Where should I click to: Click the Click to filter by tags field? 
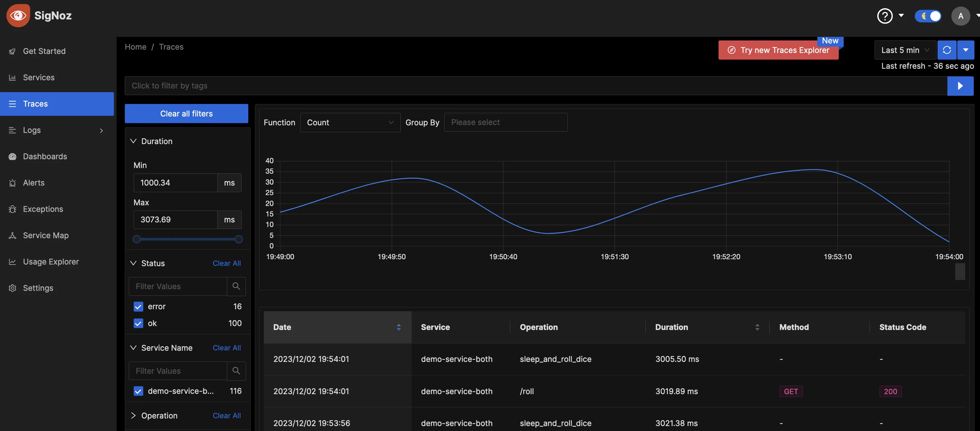(536, 86)
